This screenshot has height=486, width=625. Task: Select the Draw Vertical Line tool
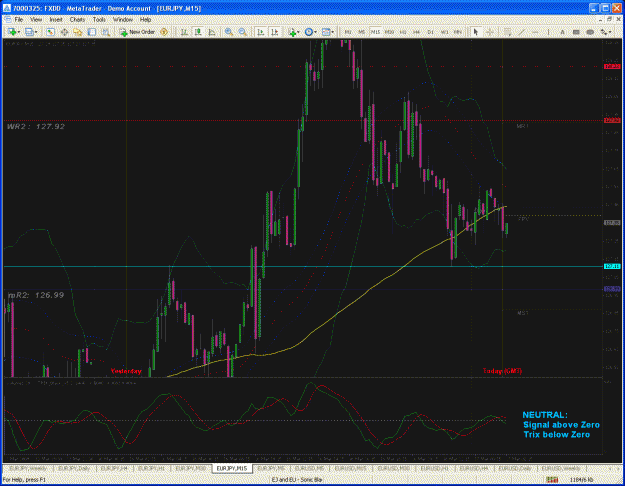point(548,32)
